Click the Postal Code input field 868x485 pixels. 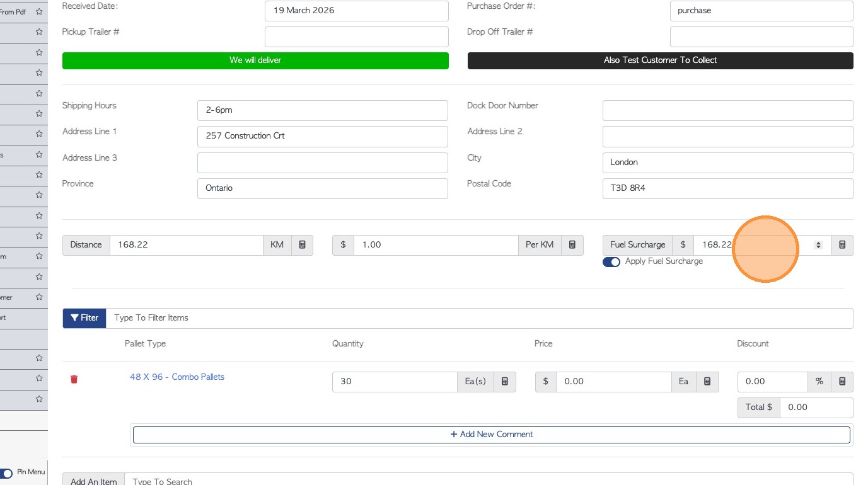pyautogui.click(x=727, y=188)
